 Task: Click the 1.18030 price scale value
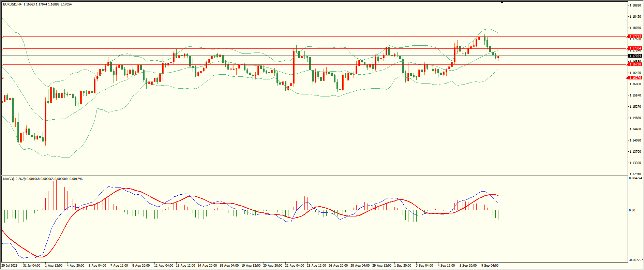(x=635, y=28)
